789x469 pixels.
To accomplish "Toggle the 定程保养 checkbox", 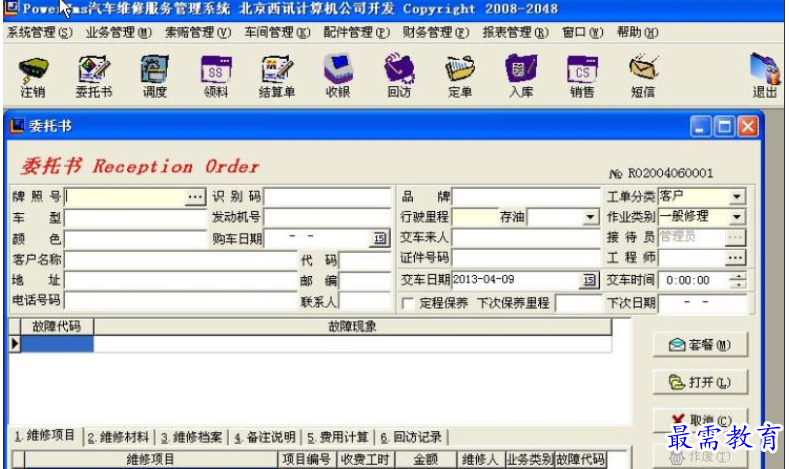I will [408, 303].
